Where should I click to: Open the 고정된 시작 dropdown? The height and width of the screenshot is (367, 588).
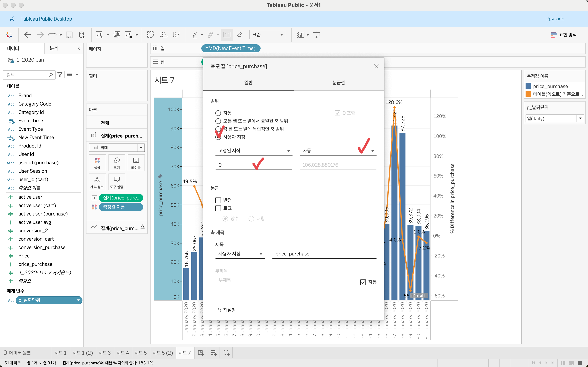click(254, 151)
